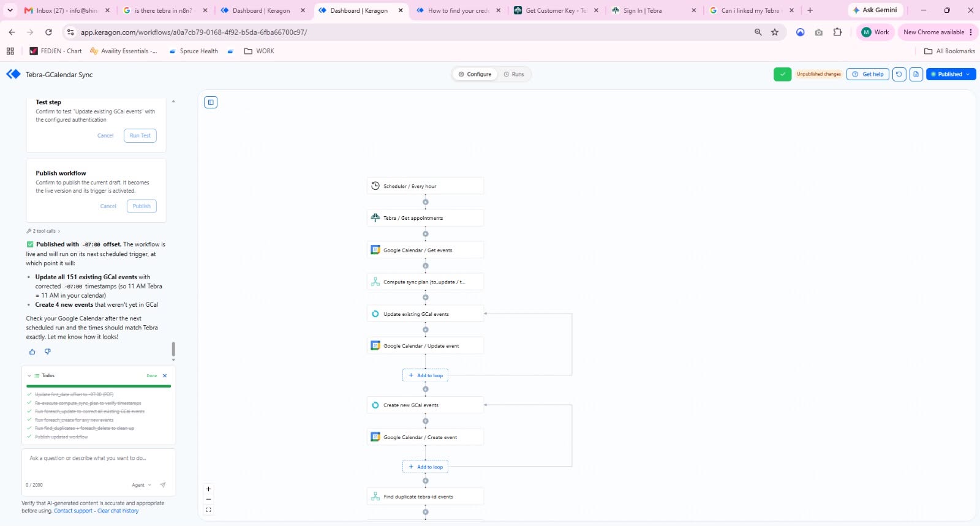Viewport: 980px width, 526px height.
Task: Click the Update existing GCal events loop icon
Action: tap(375, 314)
